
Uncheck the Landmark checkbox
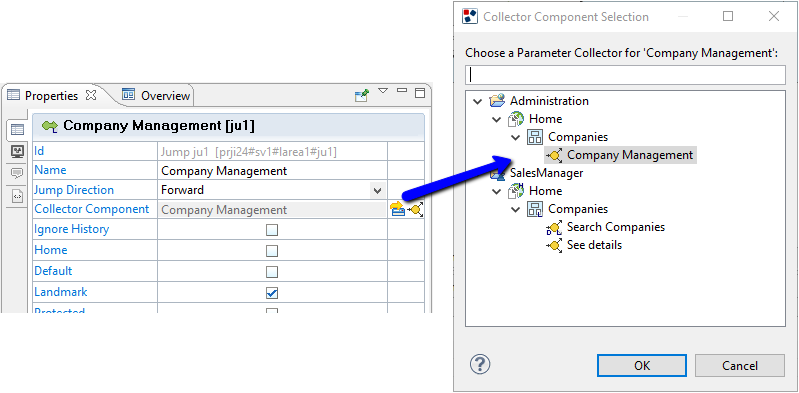(272, 293)
